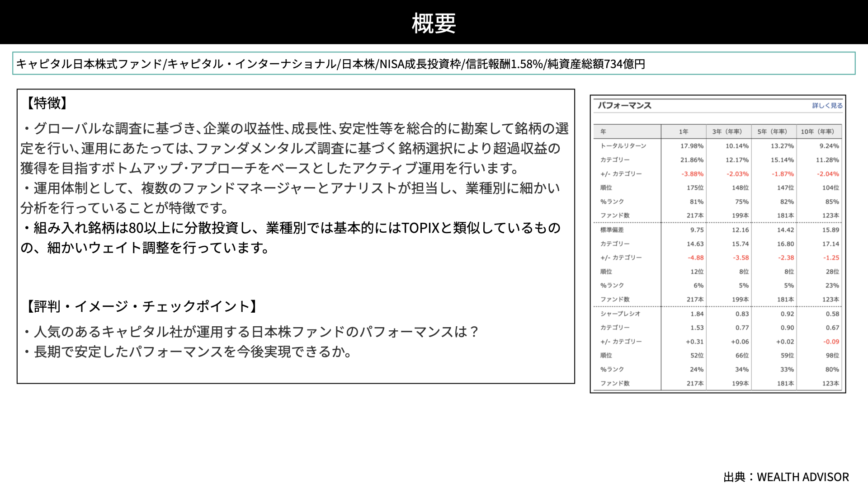868x488 pixels.
Task: Click the 14.63 category value
Action: point(695,244)
